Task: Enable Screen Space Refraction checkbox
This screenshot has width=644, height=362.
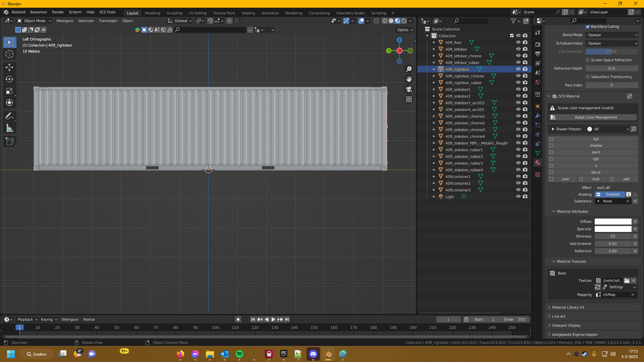Action: (x=588, y=60)
